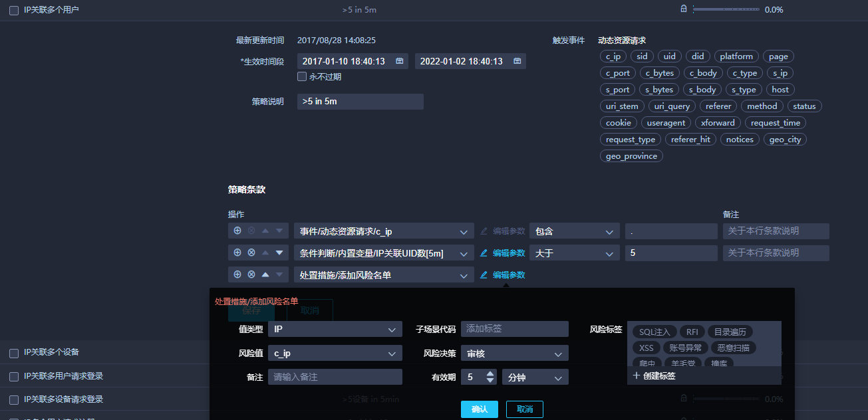Click 确认 to confirm parameters
868x420 pixels.
(480, 409)
